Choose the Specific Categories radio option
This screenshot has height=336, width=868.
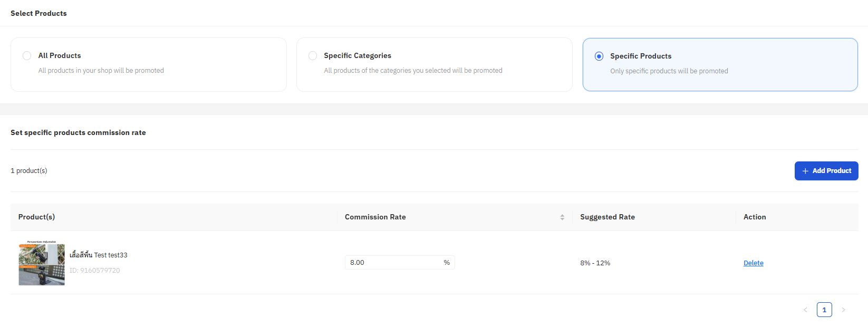point(313,55)
